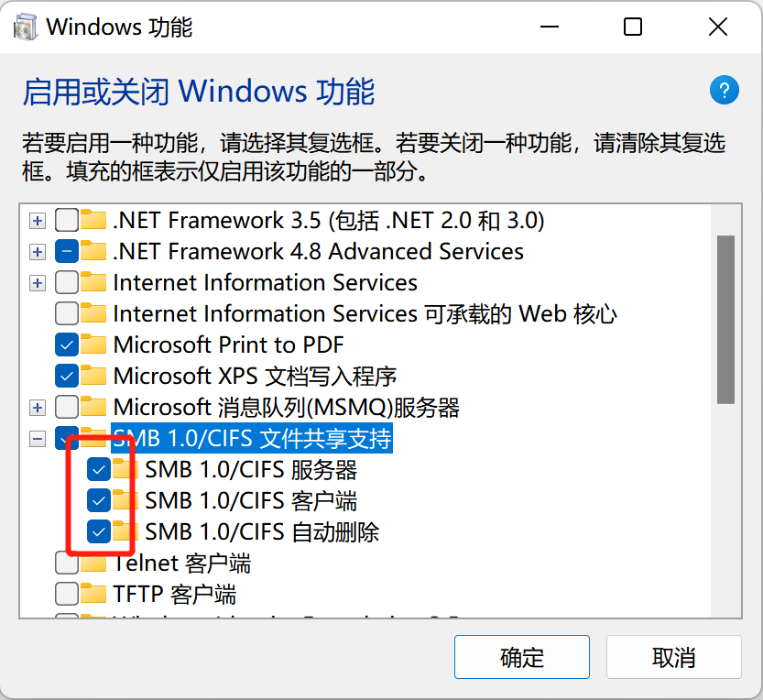Click the vertical scrollbar thumb
This screenshot has width=763, height=700.
(x=725, y=319)
